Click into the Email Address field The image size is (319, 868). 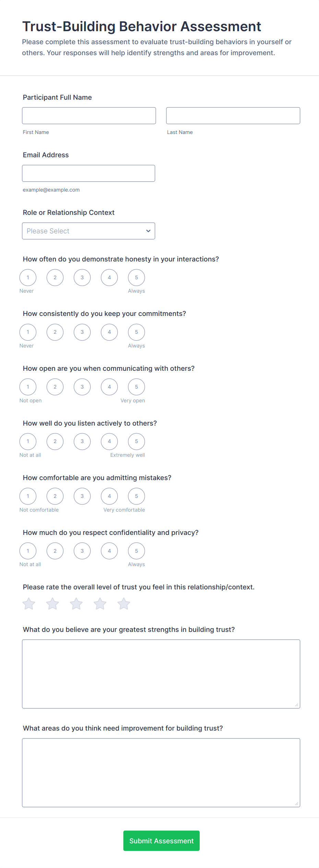88,173
